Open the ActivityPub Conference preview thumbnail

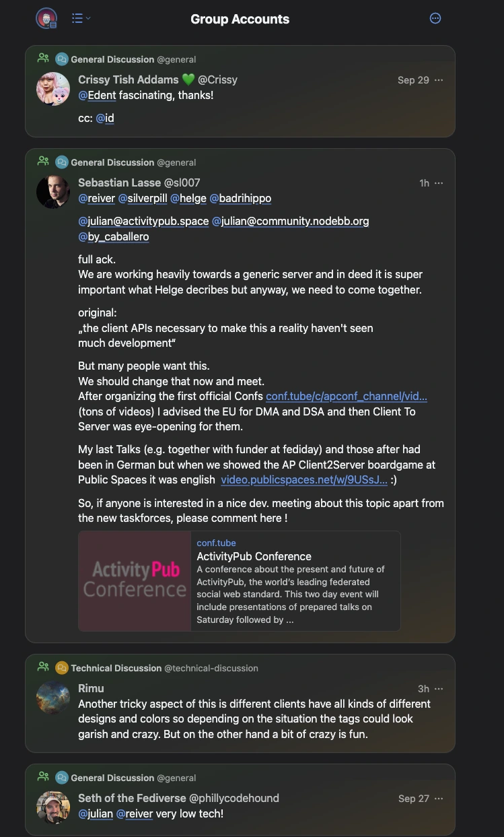(x=134, y=580)
